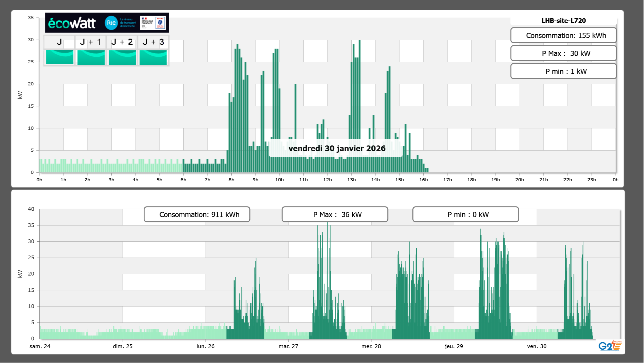Image resolution: width=644 pixels, height=363 pixels.
Task: Click the LHB-site-L720 site title
Action: (563, 21)
